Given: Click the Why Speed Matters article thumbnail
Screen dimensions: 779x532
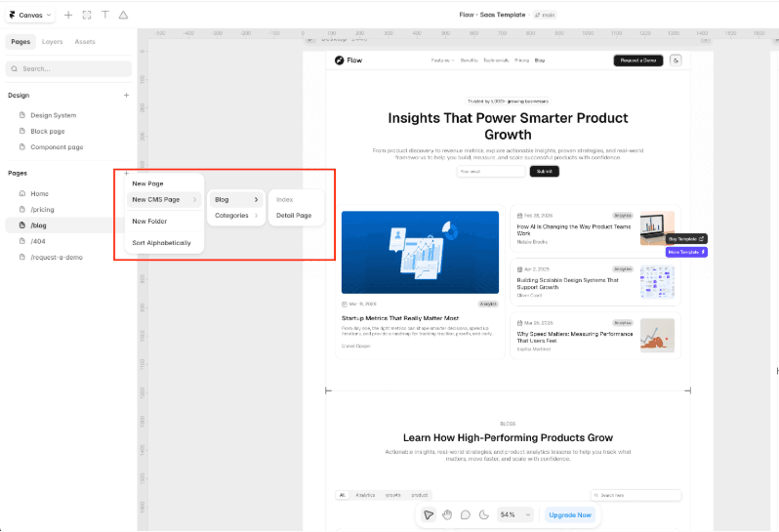Looking at the screenshot, I should (x=657, y=336).
